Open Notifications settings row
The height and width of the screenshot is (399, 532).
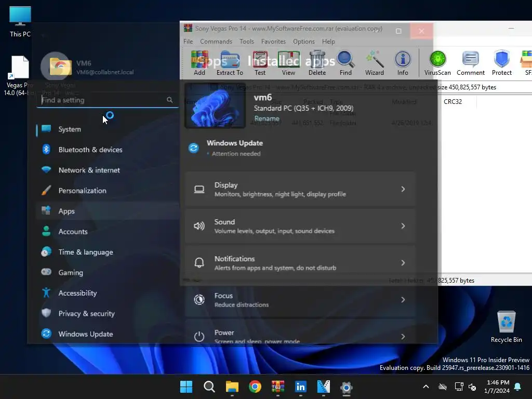(x=300, y=263)
